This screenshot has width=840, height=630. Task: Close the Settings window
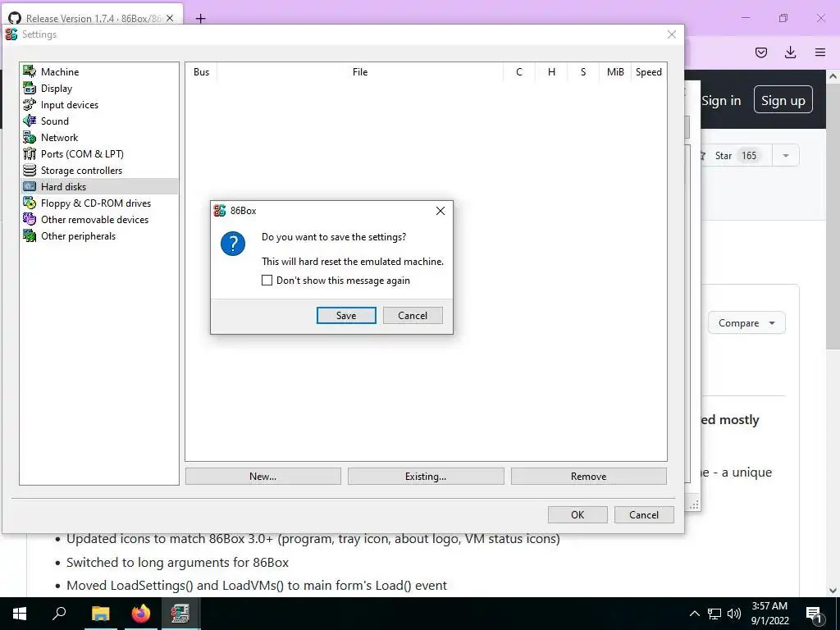pyautogui.click(x=672, y=34)
